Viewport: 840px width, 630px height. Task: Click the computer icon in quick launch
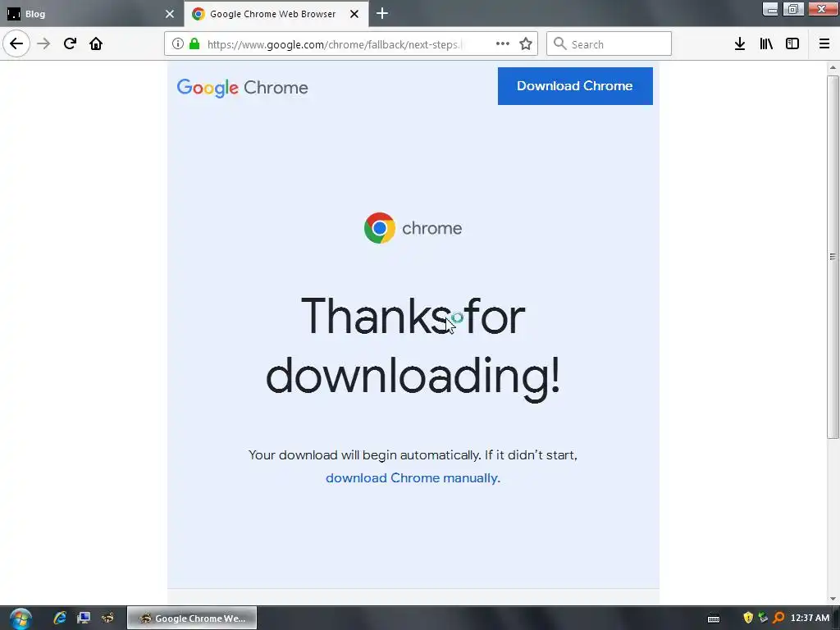84,619
